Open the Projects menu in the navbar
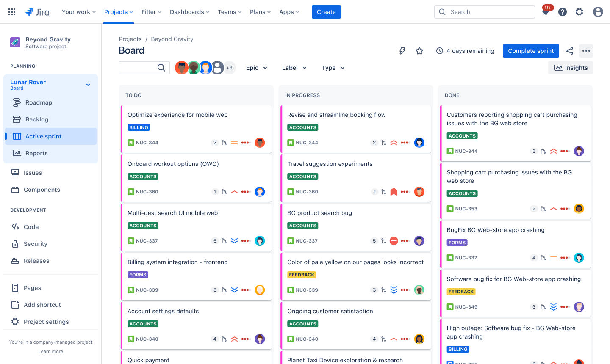Viewport: 610px width, 364px height. 118,12
